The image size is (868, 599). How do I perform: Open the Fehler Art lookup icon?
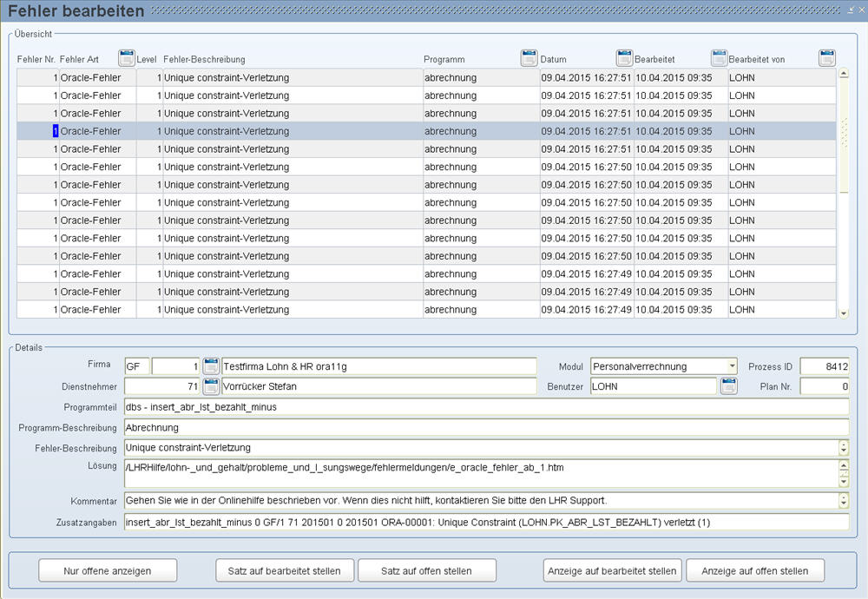[x=127, y=57]
